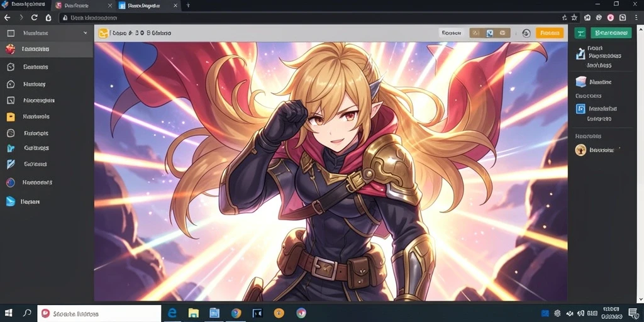
Task: Select the active third tab with the blue icon
Action: (148, 5)
